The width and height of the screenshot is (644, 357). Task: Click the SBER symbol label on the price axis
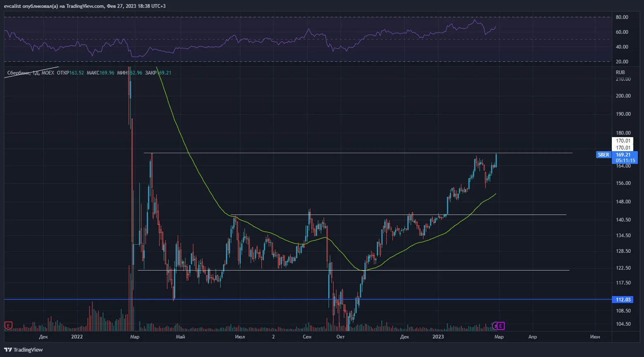pos(603,155)
